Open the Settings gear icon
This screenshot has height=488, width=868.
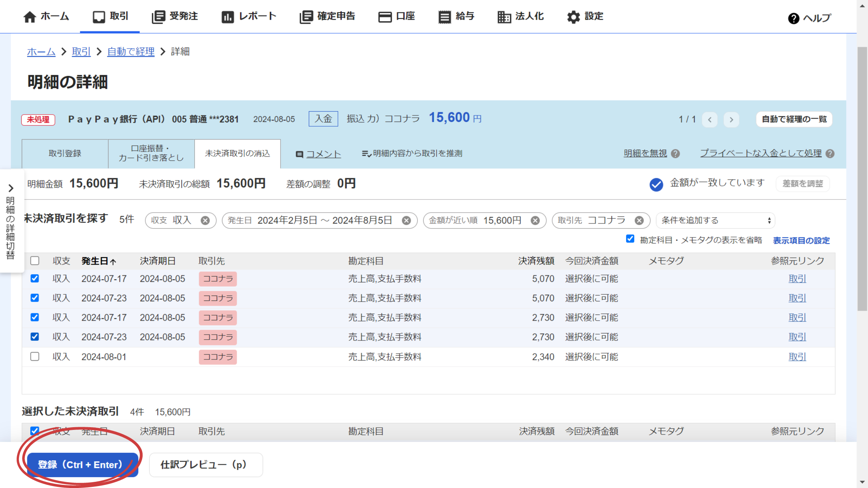click(573, 17)
